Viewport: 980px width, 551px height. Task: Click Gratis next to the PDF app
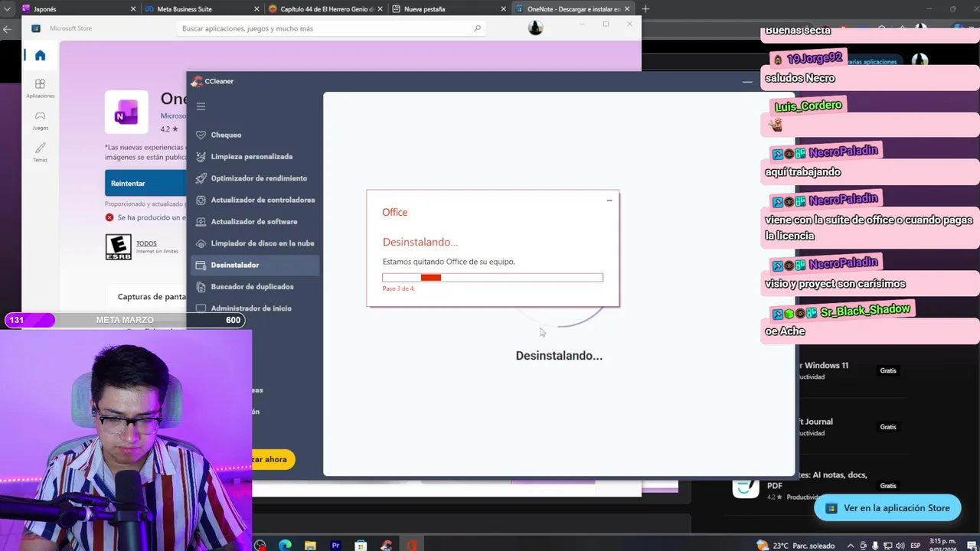(888, 486)
